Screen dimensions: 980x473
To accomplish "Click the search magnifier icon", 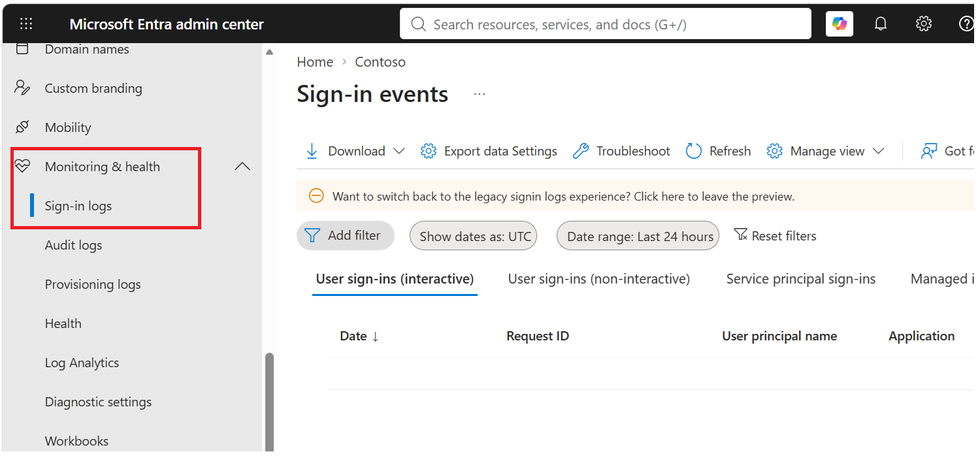I will 419,24.
